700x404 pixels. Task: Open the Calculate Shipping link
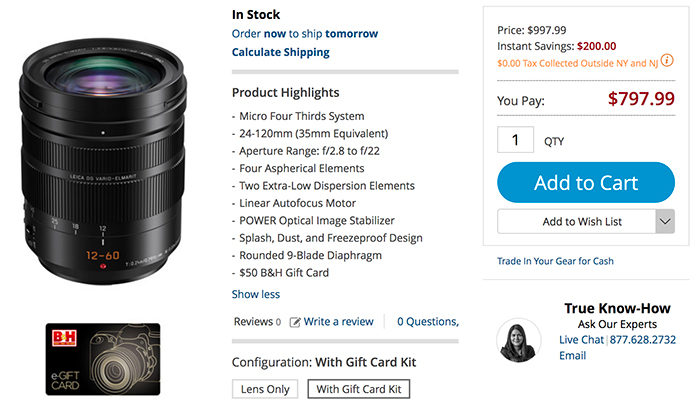280,52
